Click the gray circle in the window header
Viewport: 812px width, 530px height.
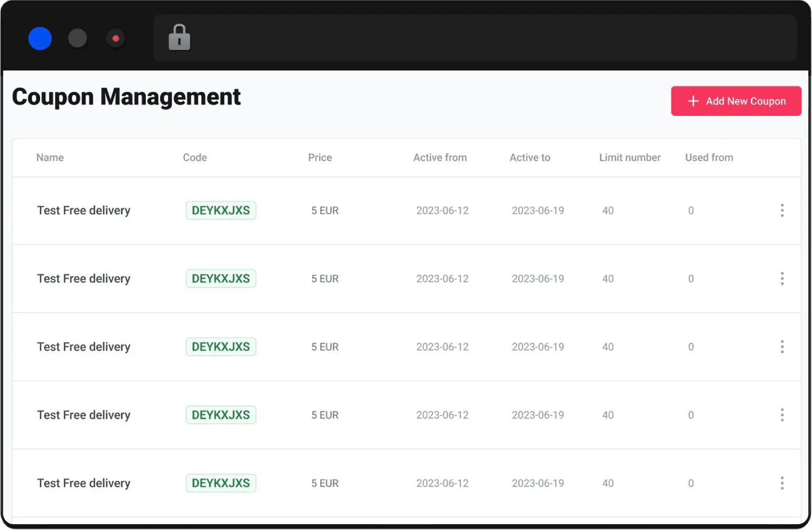(x=77, y=38)
